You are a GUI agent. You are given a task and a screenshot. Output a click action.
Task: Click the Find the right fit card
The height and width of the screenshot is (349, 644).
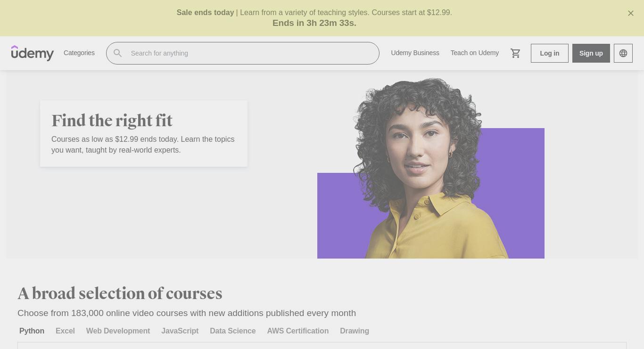coord(144,133)
